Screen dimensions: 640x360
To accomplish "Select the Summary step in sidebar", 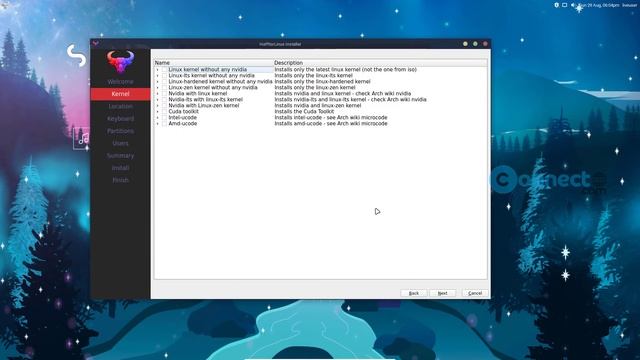I will coord(120,156).
